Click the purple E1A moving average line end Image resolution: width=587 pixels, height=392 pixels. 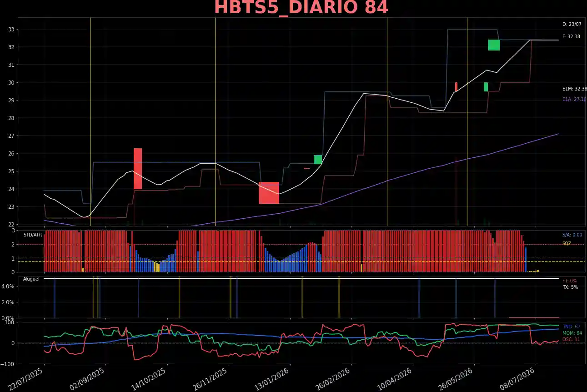(558, 134)
